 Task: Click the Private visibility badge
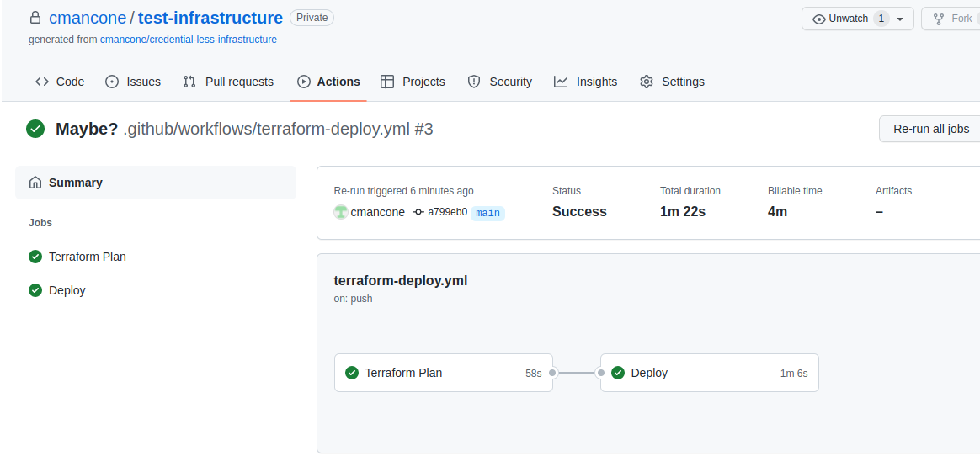pos(312,18)
